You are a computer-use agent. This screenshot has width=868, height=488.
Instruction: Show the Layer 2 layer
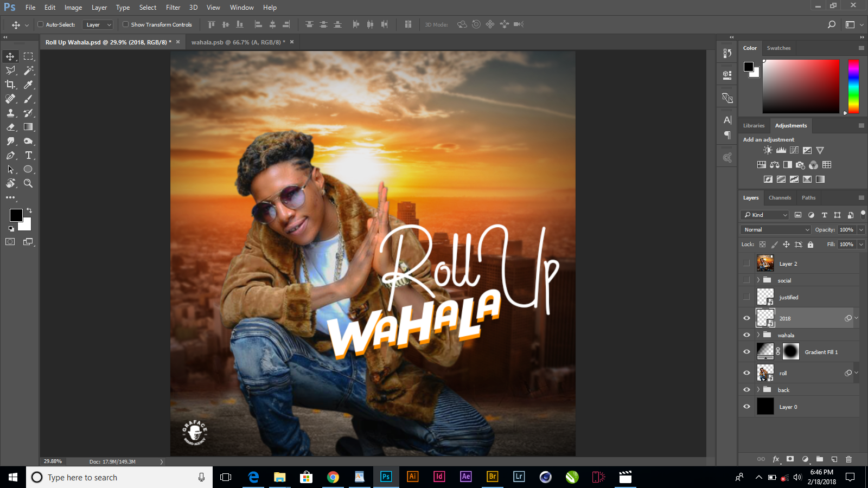747,264
